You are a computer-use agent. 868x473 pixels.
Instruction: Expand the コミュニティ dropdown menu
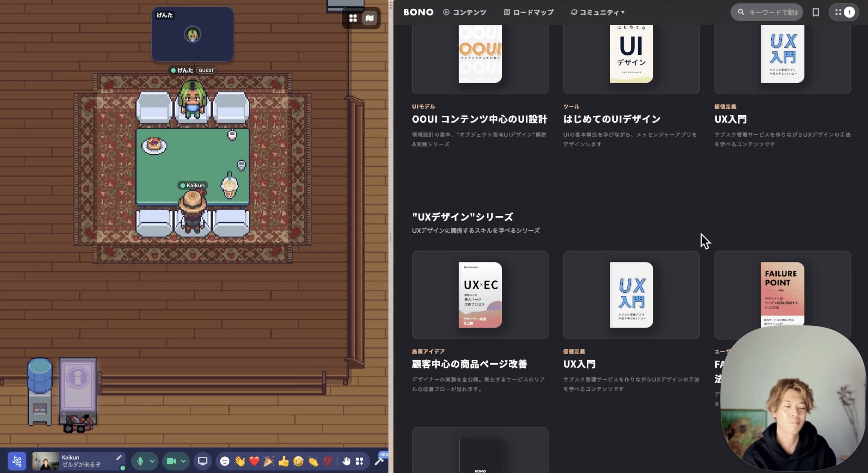pyautogui.click(x=597, y=12)
